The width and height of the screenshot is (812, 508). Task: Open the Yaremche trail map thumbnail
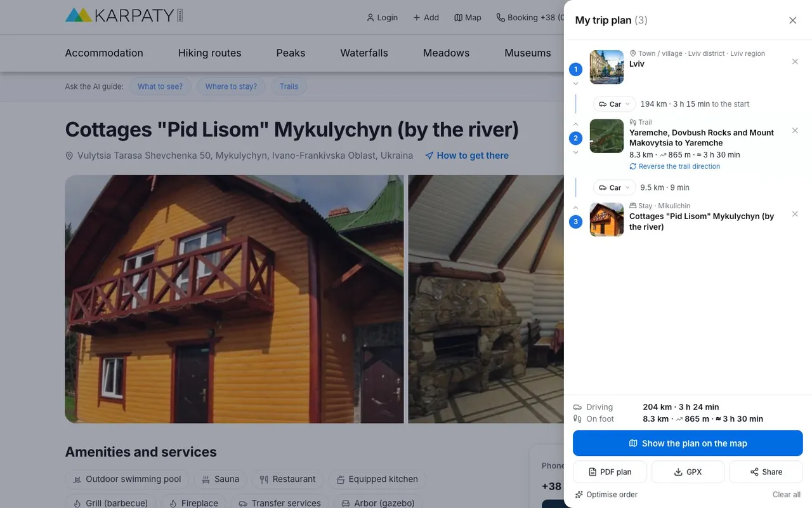(606, 136)
